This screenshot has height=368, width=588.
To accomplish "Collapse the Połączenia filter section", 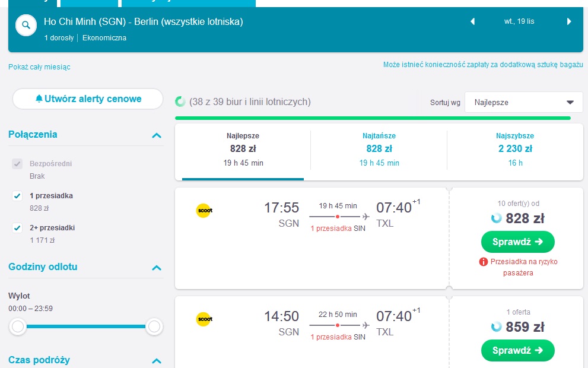I will pos(157,135).
